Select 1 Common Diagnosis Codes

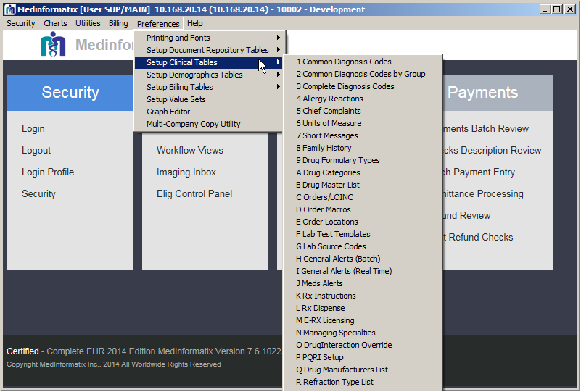tap(363, 62)
